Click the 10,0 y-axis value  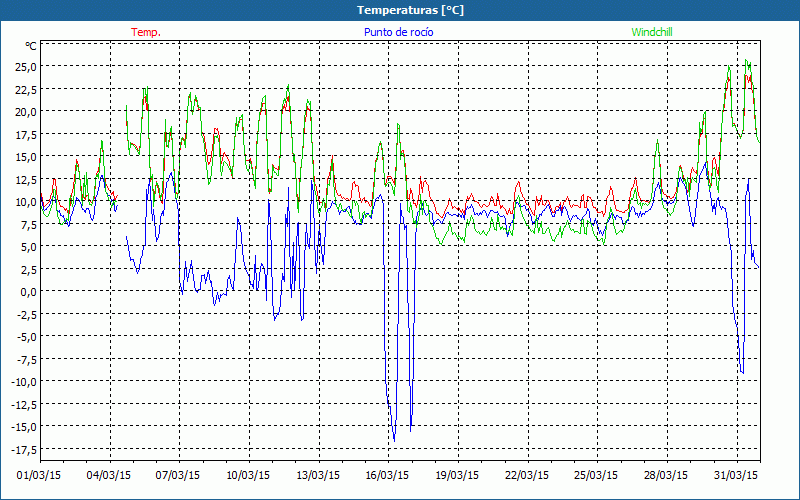pos(26,202)
